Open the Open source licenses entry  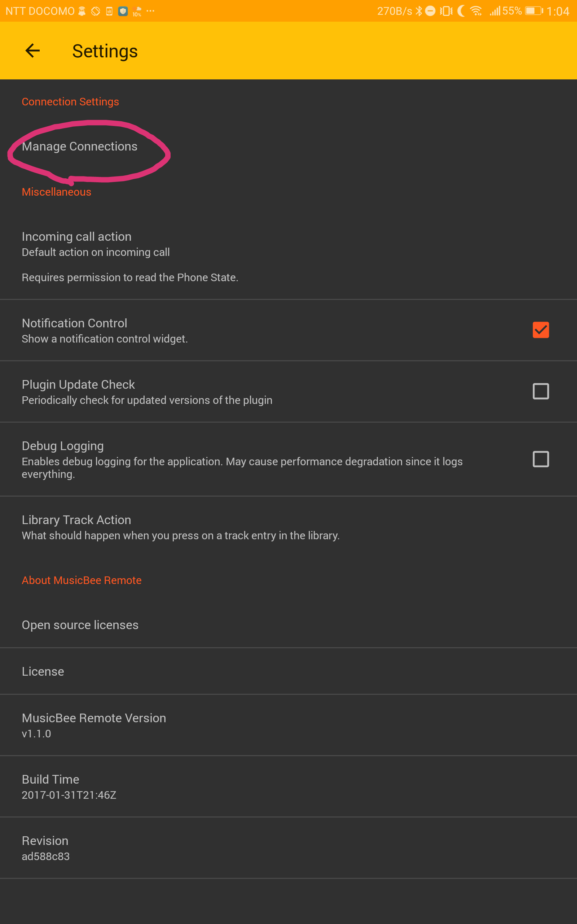pos(288,625)
